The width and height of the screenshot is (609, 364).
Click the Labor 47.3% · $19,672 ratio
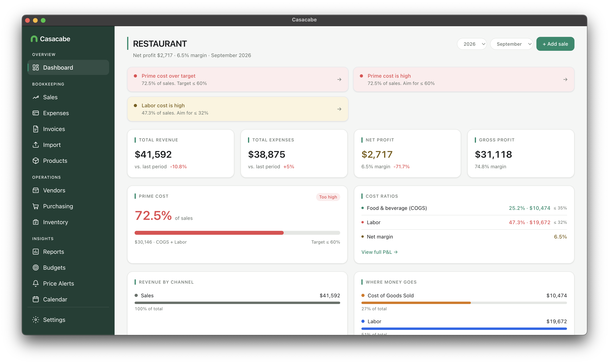click(x=530, y=222)
